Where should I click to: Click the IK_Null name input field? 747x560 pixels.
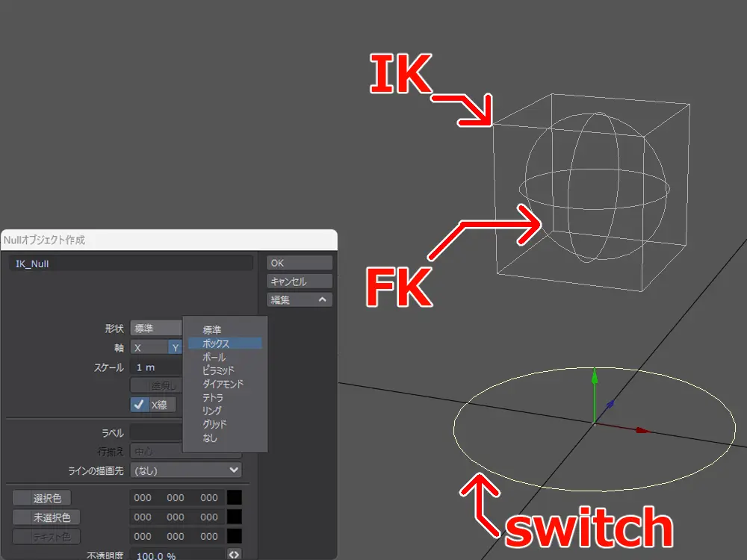click(x=131, y=264)
